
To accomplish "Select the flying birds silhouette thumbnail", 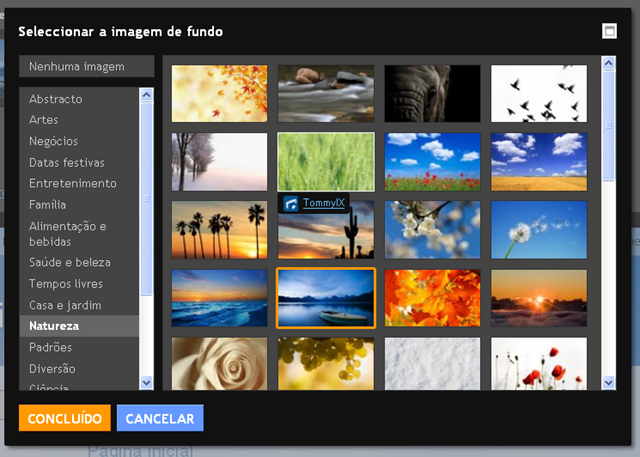I will (539, 93).
